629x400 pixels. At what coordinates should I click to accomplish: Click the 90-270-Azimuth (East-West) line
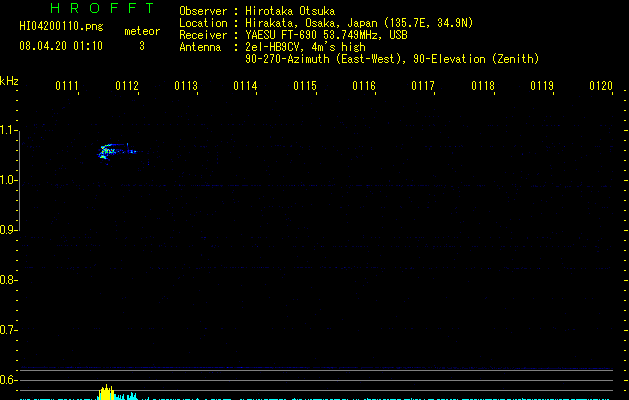coord(392,59)
